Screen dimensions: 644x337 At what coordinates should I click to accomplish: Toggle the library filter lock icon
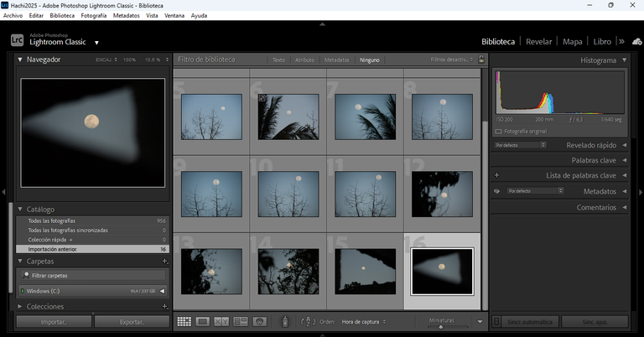tap(481, 60)
